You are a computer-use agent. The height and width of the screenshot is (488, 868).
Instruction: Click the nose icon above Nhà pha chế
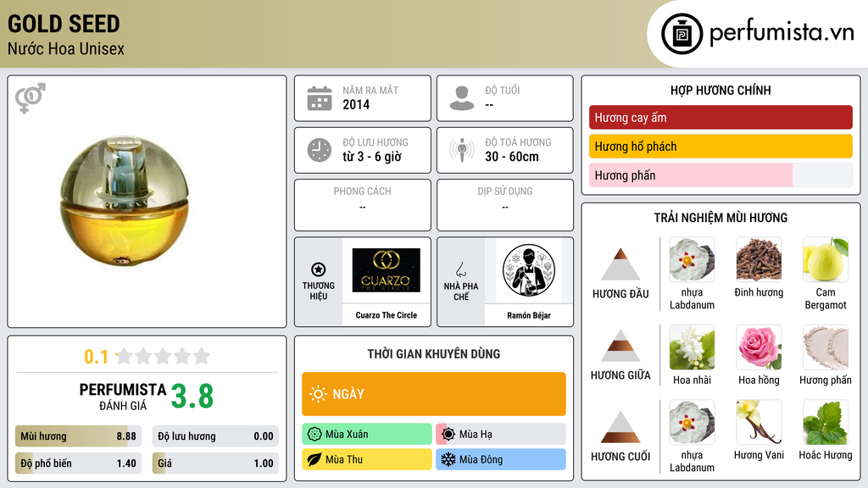pyautogui.click(x=460, y=269)
